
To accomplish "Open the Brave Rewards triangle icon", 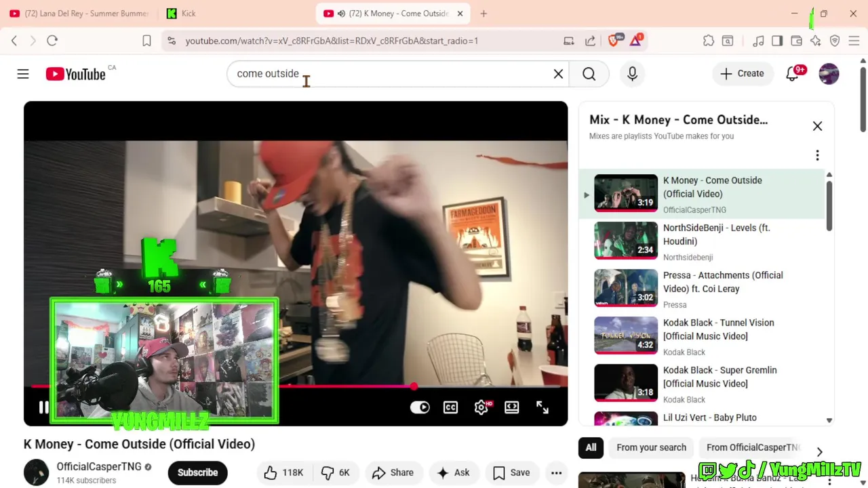I will click(635, 41).
